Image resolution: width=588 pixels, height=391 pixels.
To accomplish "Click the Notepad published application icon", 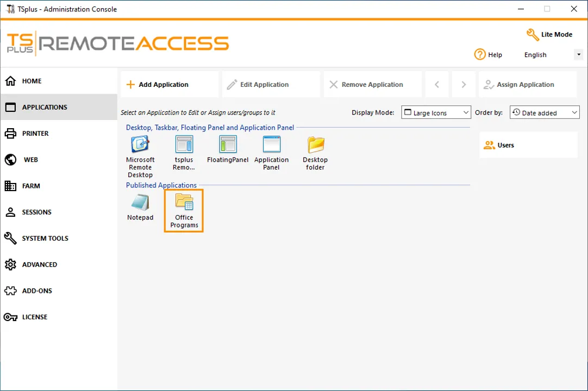I will (x=140, y=204).
